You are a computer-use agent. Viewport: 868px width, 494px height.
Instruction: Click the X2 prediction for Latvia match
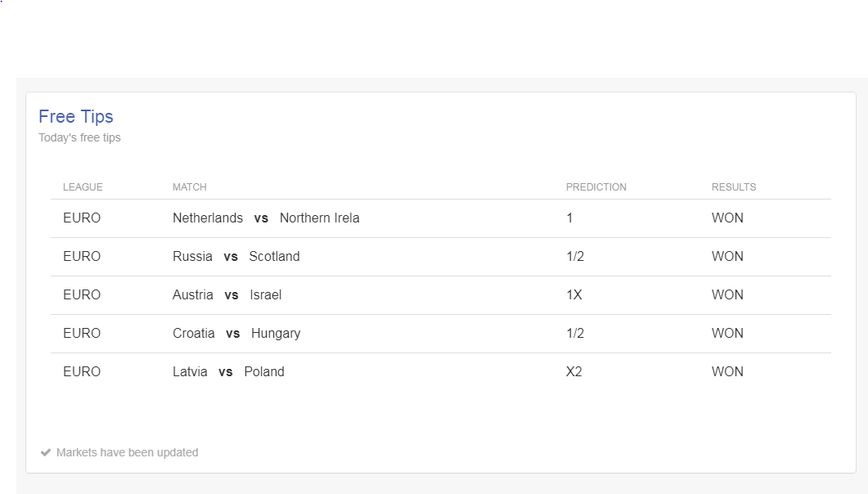point(574,372)
